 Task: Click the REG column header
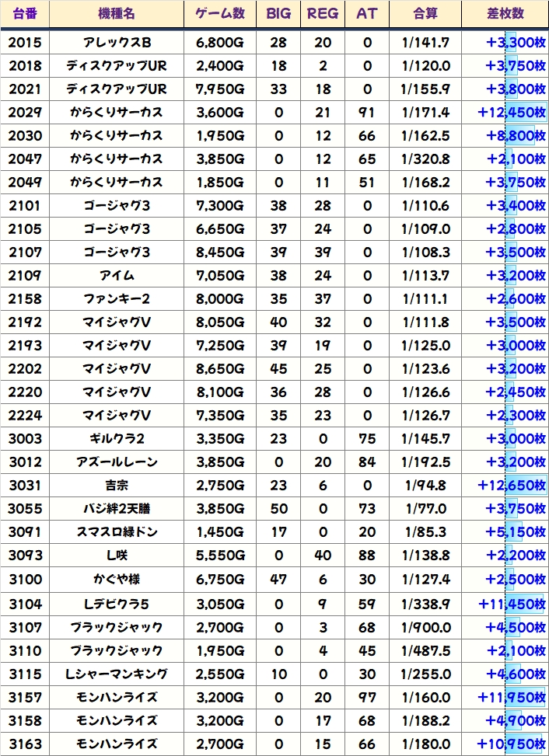tap(323, 13)
